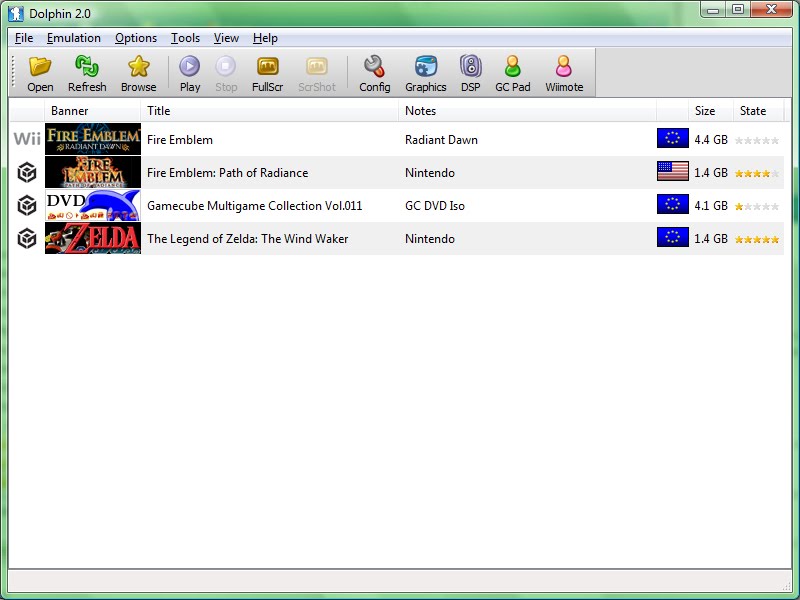Click the Europe flag for Radiant Dawn
800x600 pixels.
click(672, 138)
